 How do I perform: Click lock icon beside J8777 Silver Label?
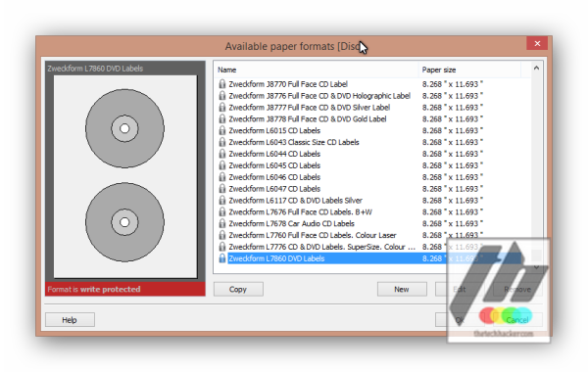coord(222,107)
